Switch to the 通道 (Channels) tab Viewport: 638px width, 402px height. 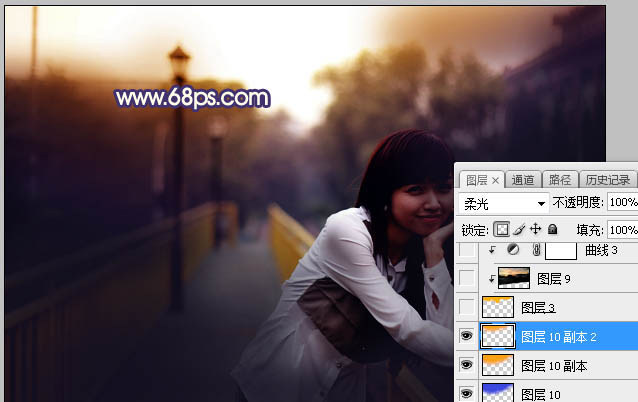(x=522, y=180)
